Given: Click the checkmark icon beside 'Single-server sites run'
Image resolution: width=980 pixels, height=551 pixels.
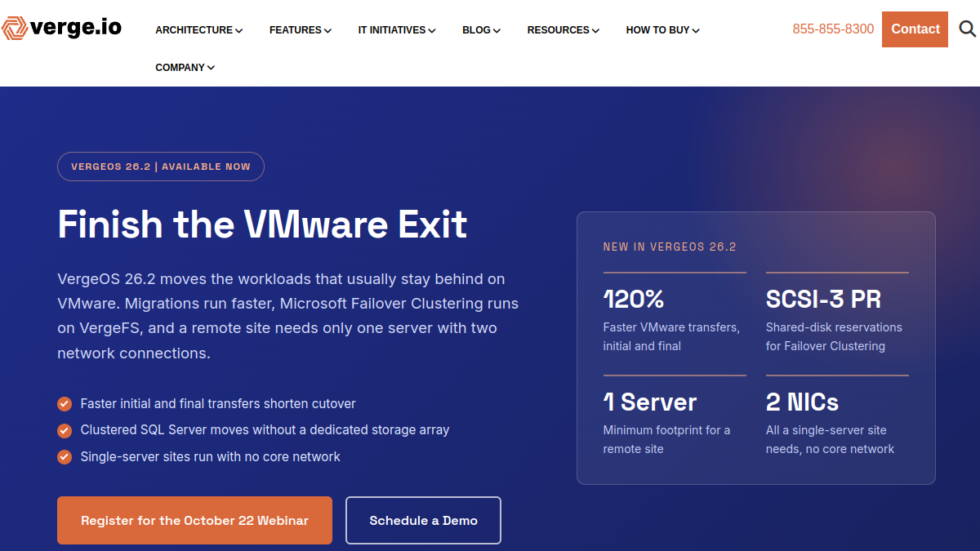Looking at the screenshot, I should point(65,457).
